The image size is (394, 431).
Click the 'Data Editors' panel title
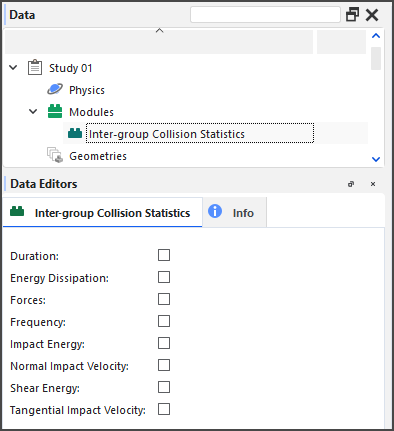(x=44, y=184)
